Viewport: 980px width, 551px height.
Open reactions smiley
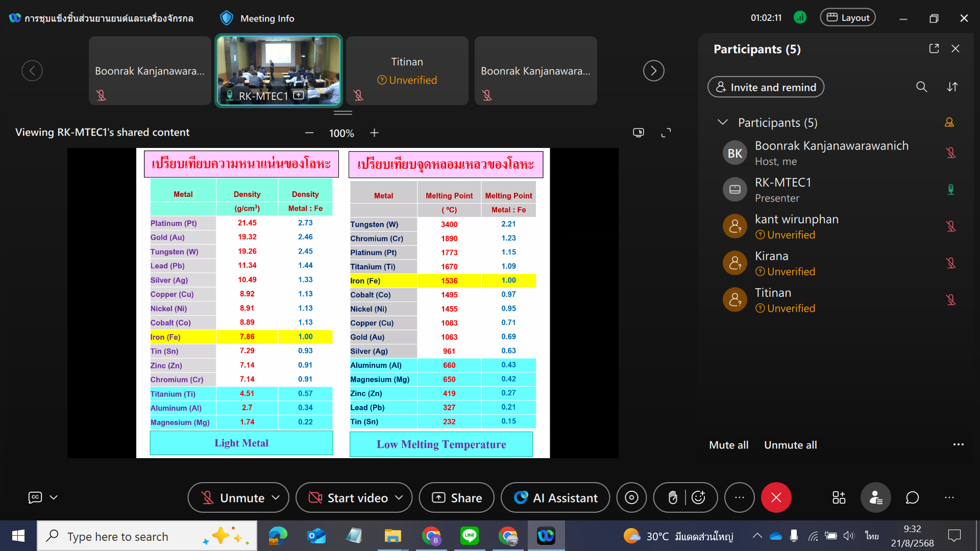(698, 497)
